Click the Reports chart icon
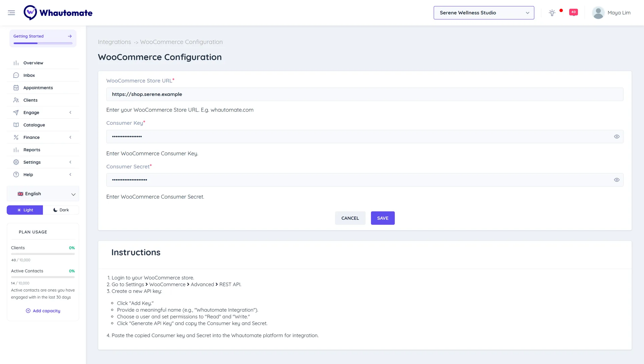Viewport: 644px width, 364px height. click(16, 150)
